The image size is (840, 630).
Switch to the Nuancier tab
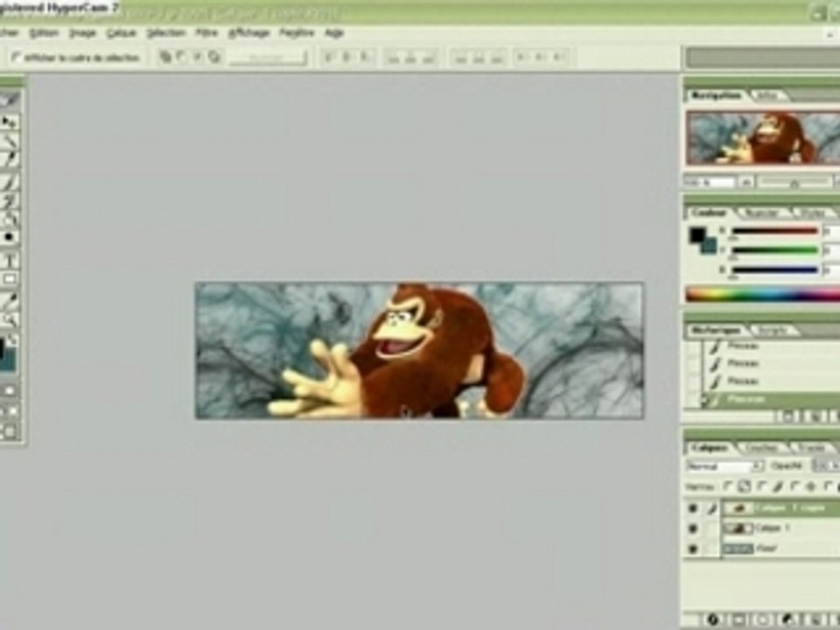point(762,213)
